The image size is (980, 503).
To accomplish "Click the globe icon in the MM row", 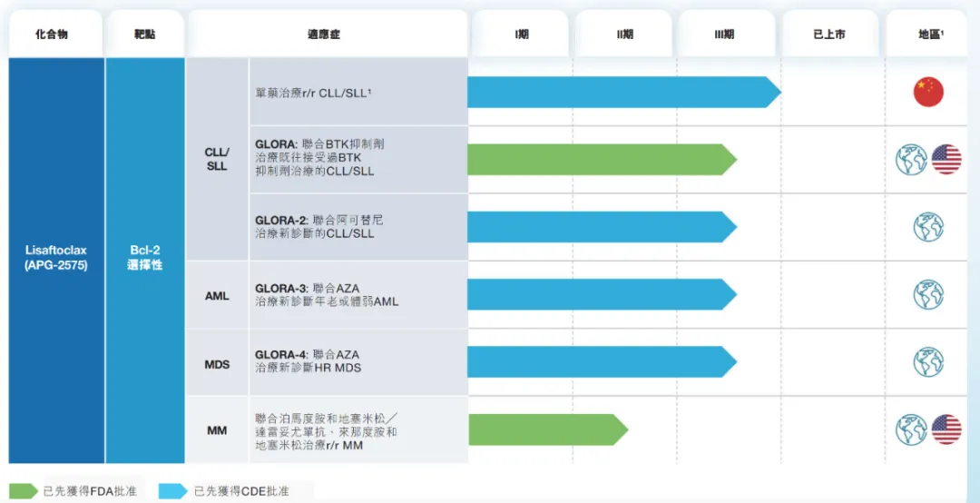I will point(911,429).
